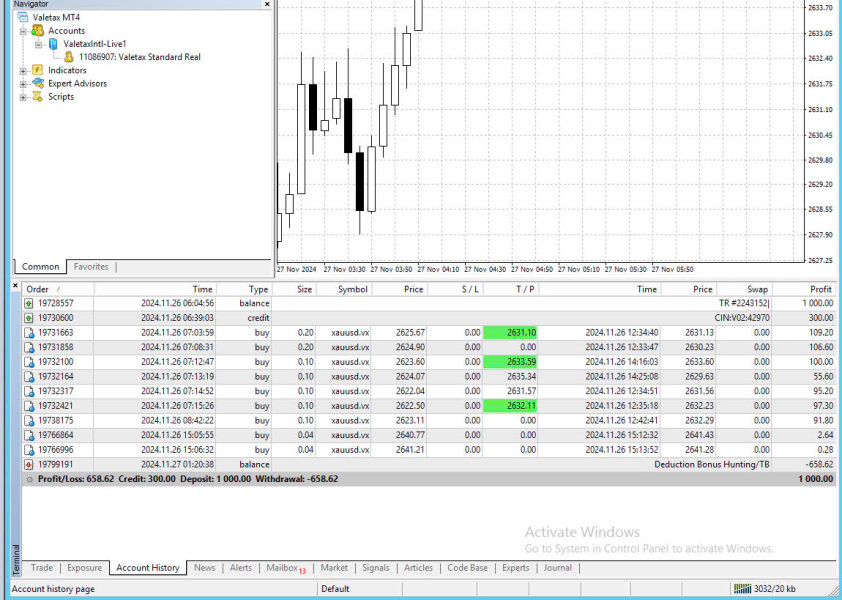Open the Trade tab
Screen dimensions: 842x600
pyautogui.click(x=41, y=568)
